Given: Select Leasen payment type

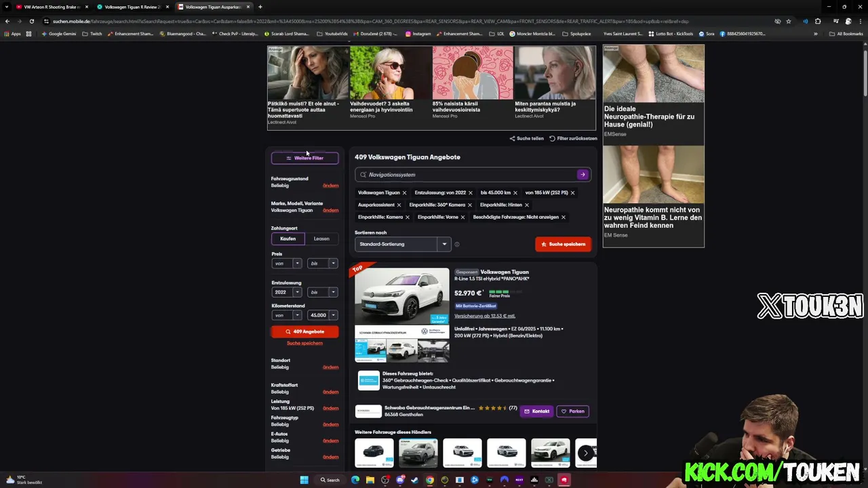Looking at the screenshot, I should tap(321, 239).
